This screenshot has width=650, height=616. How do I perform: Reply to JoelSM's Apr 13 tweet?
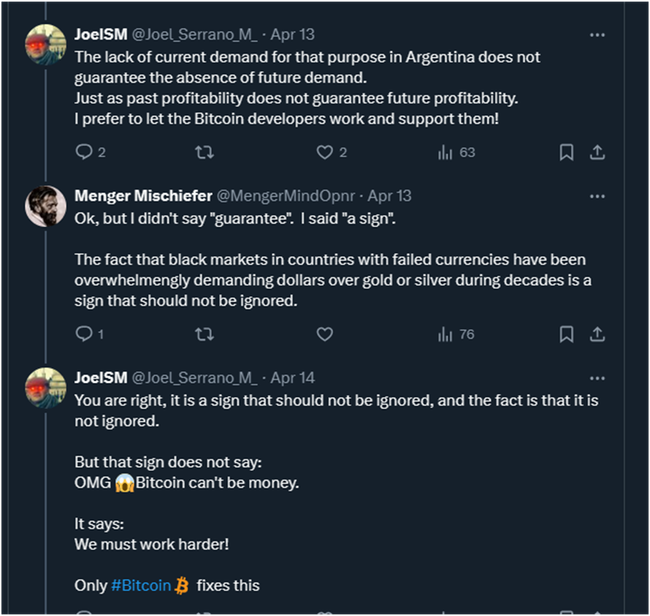pyautogui.click(x=84, y=152)
